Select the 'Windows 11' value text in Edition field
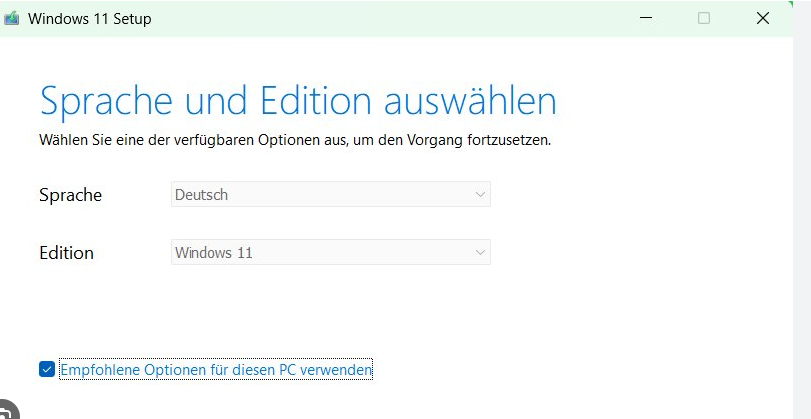 214,253
